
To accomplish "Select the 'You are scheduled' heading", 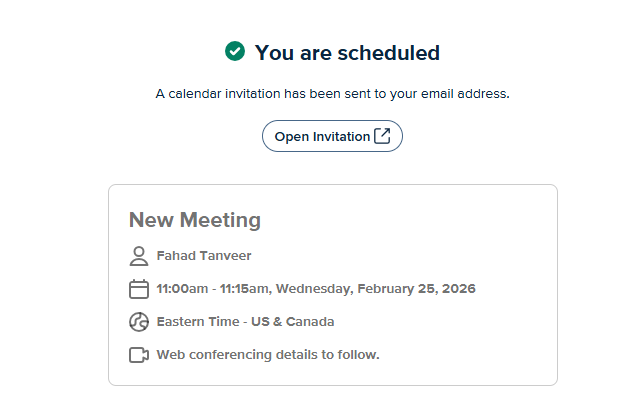I will click(x=347, y=52).
